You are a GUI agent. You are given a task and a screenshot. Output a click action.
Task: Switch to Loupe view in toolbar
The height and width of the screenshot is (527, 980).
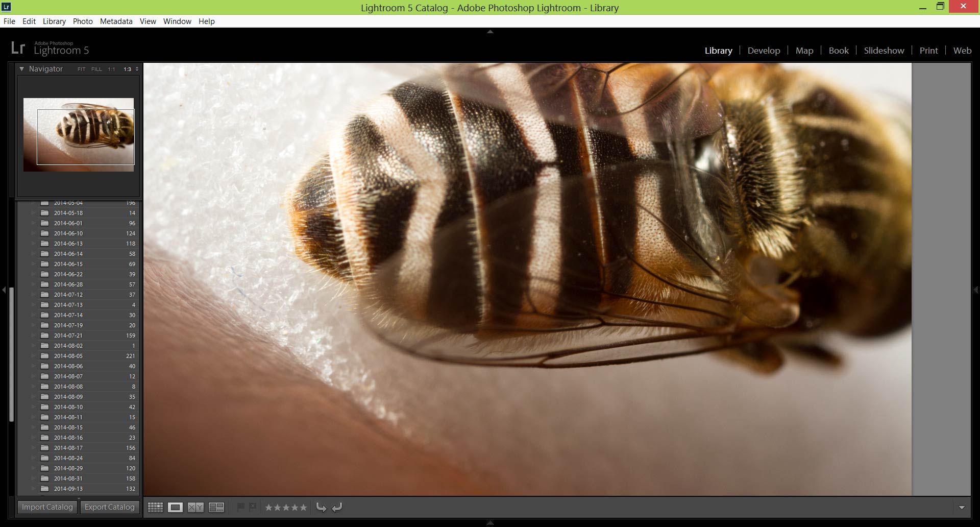(x=176, y=507)
